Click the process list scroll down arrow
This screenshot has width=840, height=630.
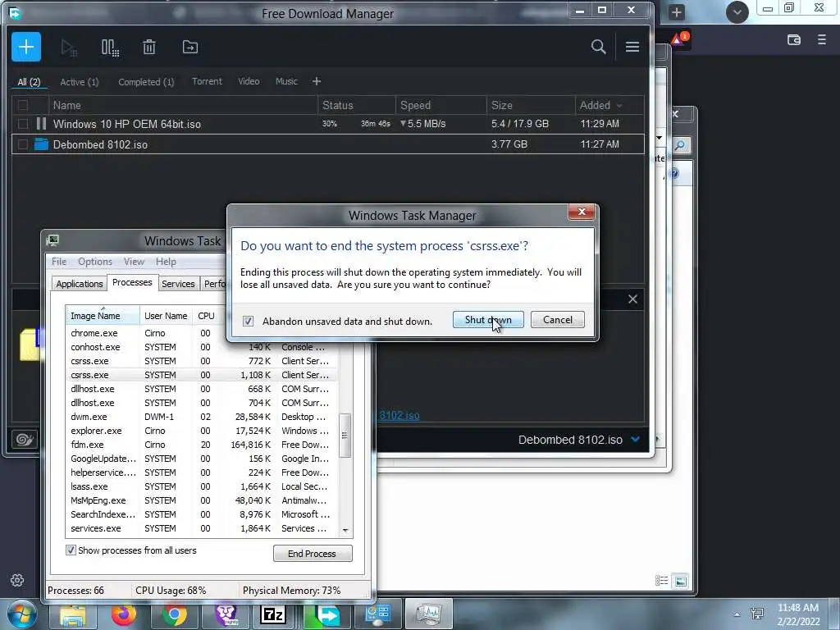[x=345, y=531]
